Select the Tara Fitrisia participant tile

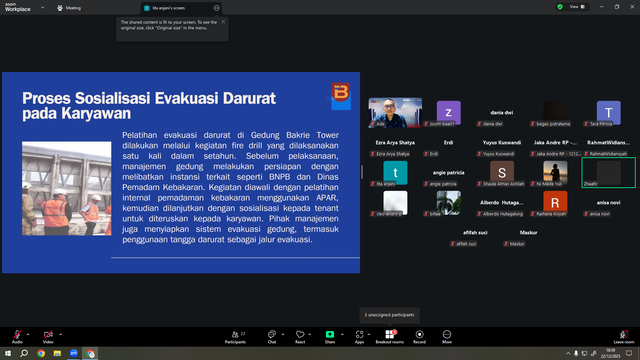tap(609, 113)
